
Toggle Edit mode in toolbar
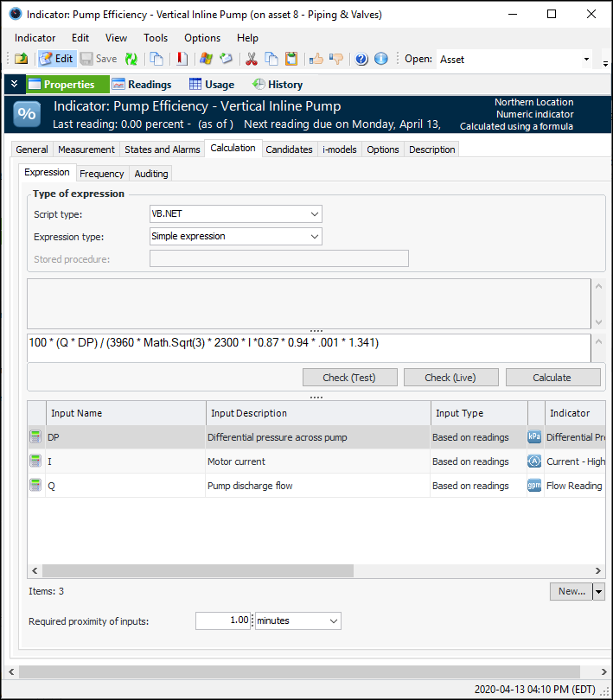pyautogui.click(x=56, y=59)
